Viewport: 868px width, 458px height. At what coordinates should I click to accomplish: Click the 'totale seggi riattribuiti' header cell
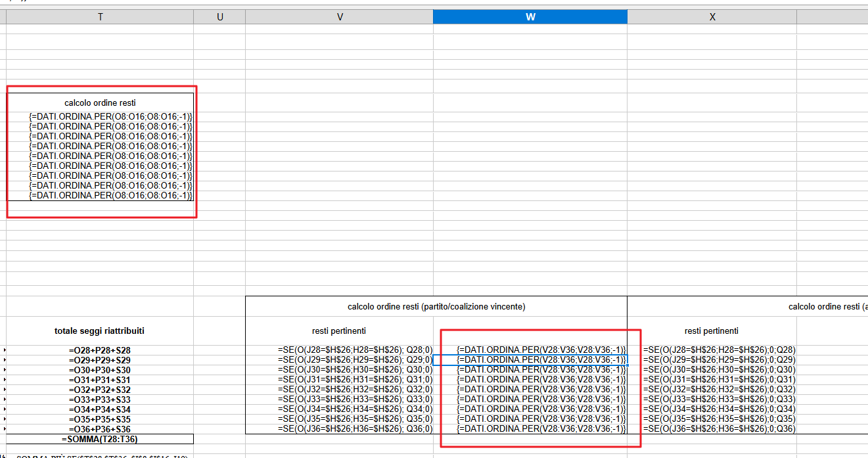[100, 331]
